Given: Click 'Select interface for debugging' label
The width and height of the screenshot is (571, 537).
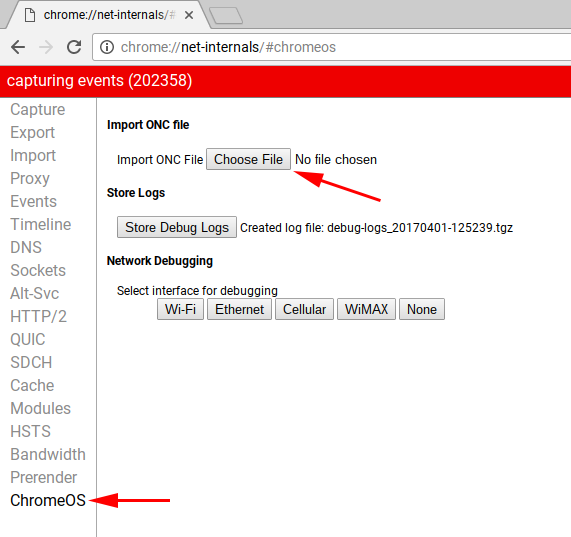Looking at the screenshot, I should coord(197,291).
